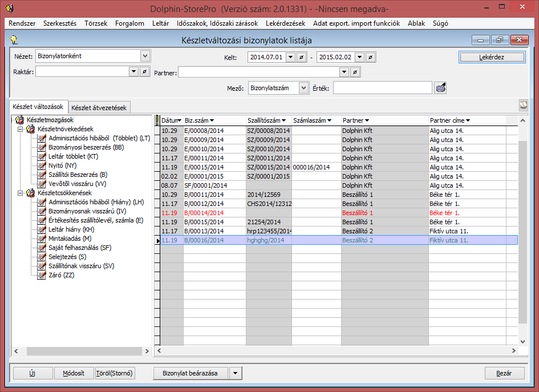This screenshot has width=539, height=392.
Task: Clear the Kelt end date with the ø button
Action: pyautogui.click(x=371, y=57)
